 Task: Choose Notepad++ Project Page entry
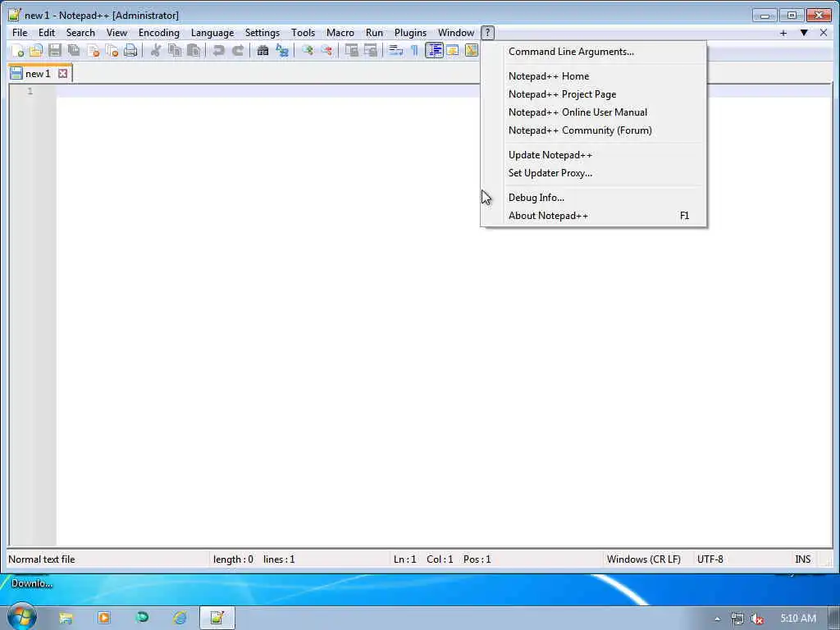click(x=594, y=94)
